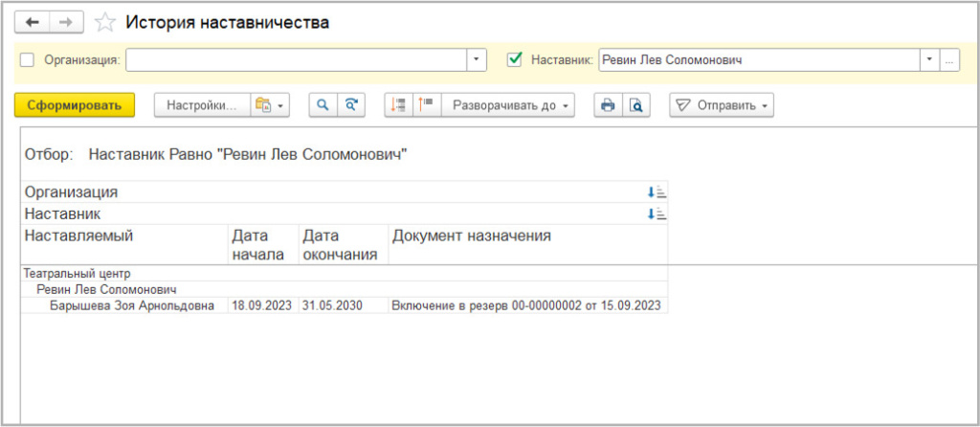The image size is (980, 427).
Task: Click the Наставник field ellipsis button
Action: pos(949,59)
